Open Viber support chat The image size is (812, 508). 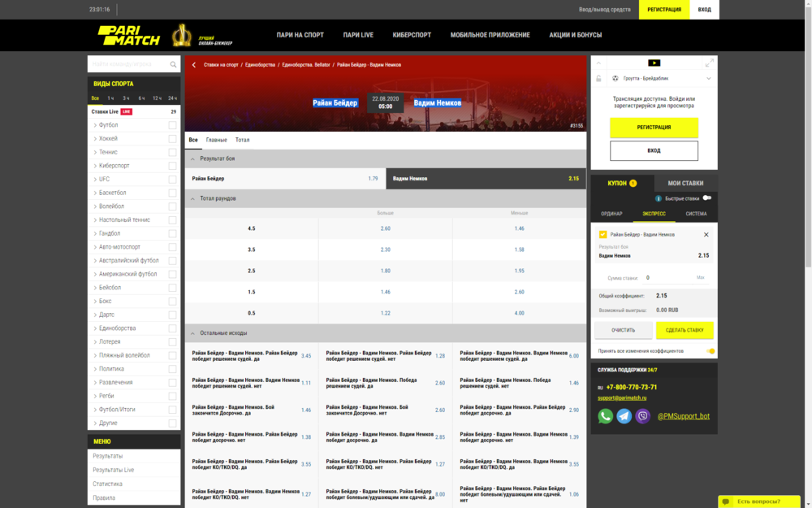[642, 415]
